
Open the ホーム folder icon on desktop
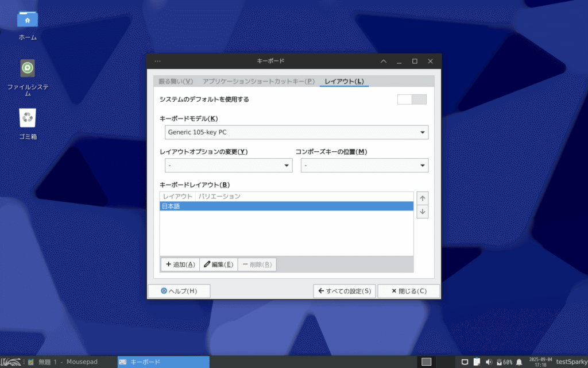click(27, 20)
